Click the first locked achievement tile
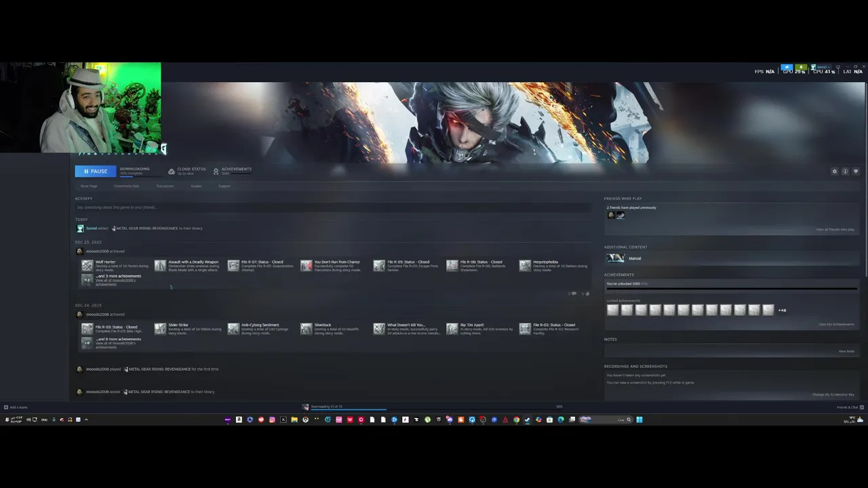This screenshot has width=868, height=488. 613,310
